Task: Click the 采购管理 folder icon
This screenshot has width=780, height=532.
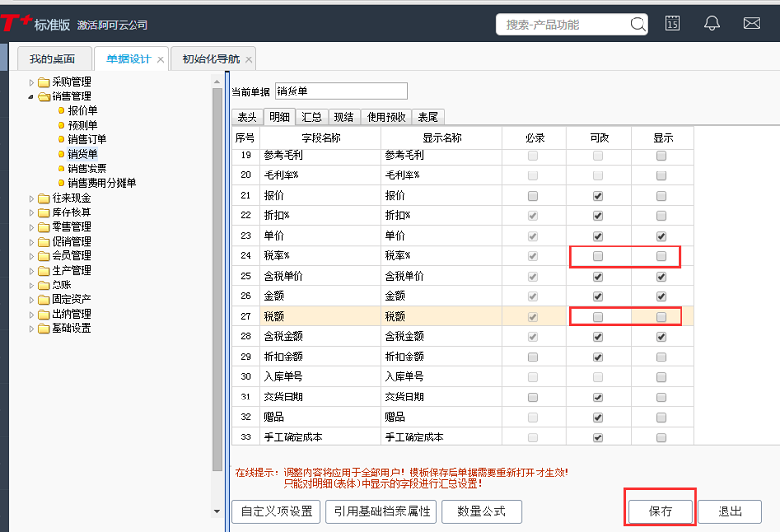Action: point(44,82)
